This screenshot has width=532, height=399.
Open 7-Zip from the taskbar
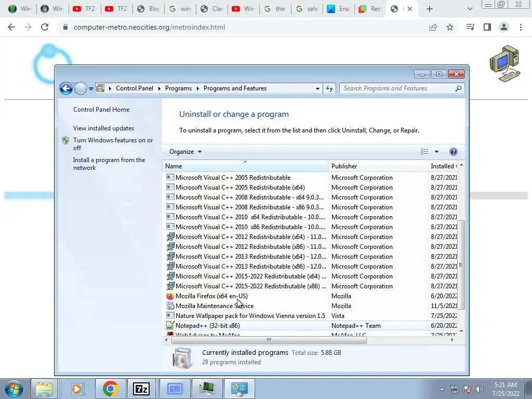(x=141, y=389)
